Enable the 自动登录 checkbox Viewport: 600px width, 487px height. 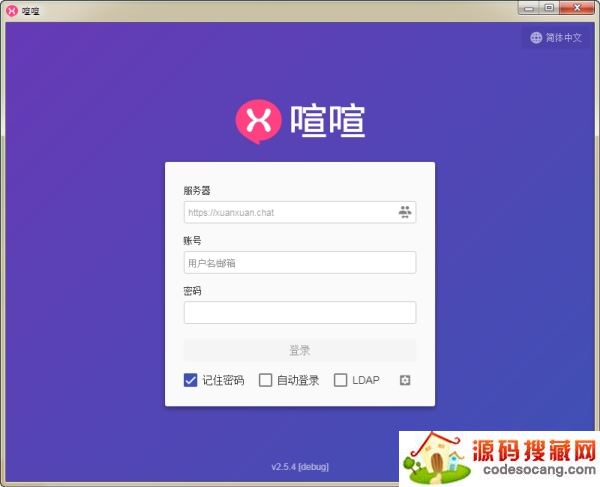pyautogui.click(x=266, y=380)
